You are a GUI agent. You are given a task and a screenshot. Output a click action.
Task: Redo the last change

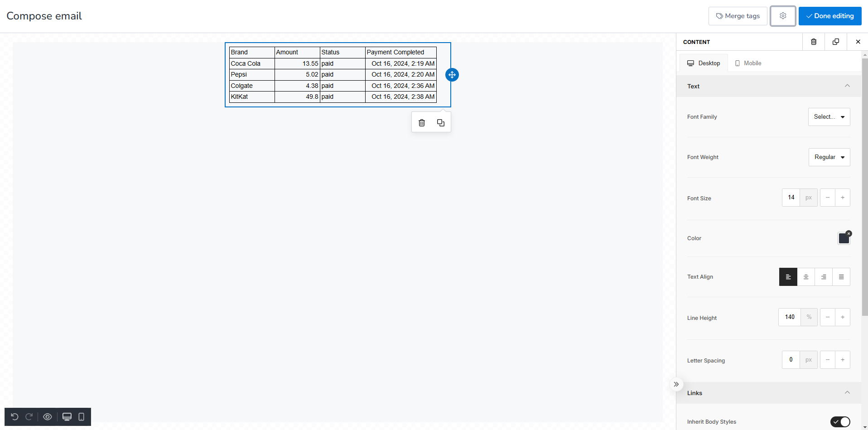pos(29,416)
